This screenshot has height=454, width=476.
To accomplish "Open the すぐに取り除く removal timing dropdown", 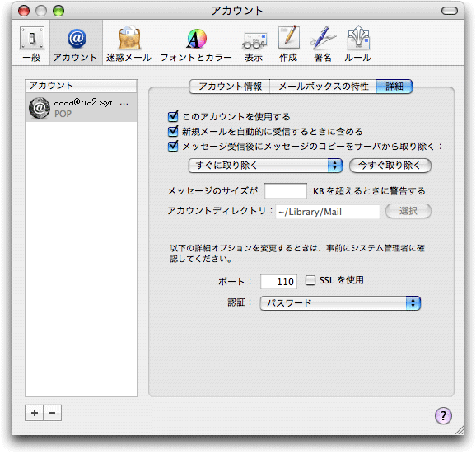I will pyautogui.click(x=265, y=166).
